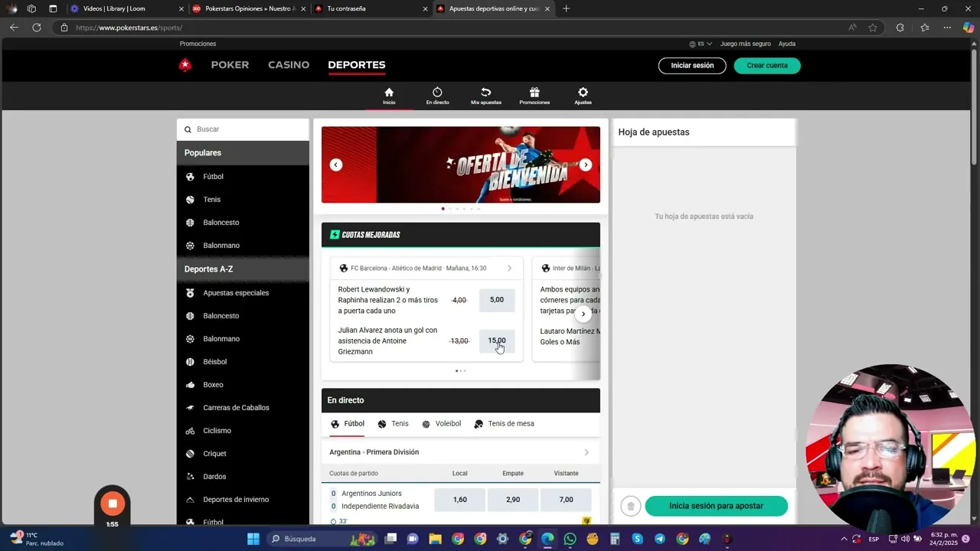Select the 15,00 boosted odds button
This screenshot has height=551, width=980.
497,341
